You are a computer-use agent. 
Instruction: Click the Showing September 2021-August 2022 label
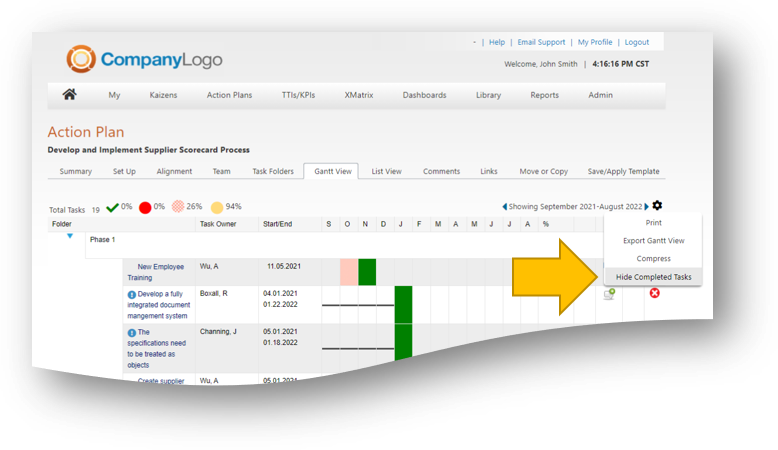tap(575, 206)
